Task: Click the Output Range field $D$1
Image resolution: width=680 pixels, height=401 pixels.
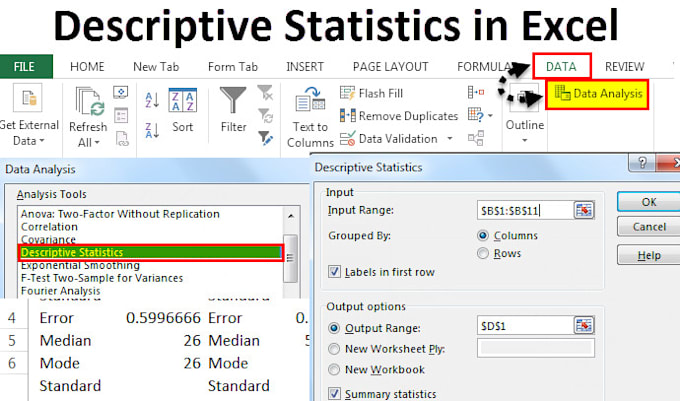Action: [525, 326]
